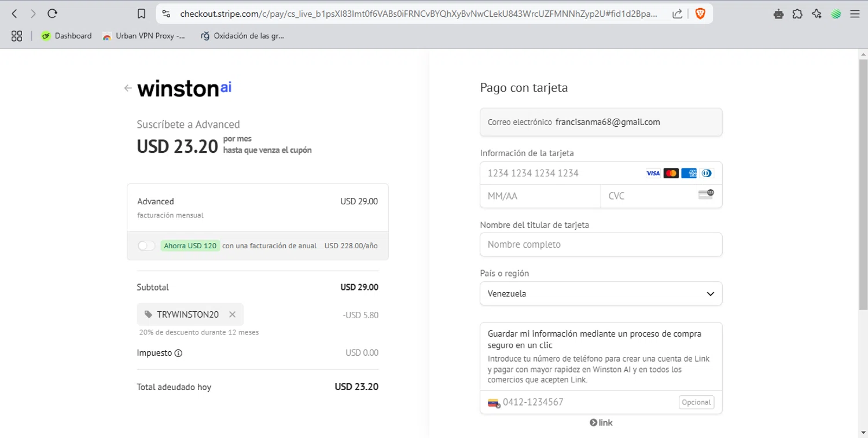This screenshot has height=438, width=868.
Task: Click the Winston AI logo
Action: (184, 88)
